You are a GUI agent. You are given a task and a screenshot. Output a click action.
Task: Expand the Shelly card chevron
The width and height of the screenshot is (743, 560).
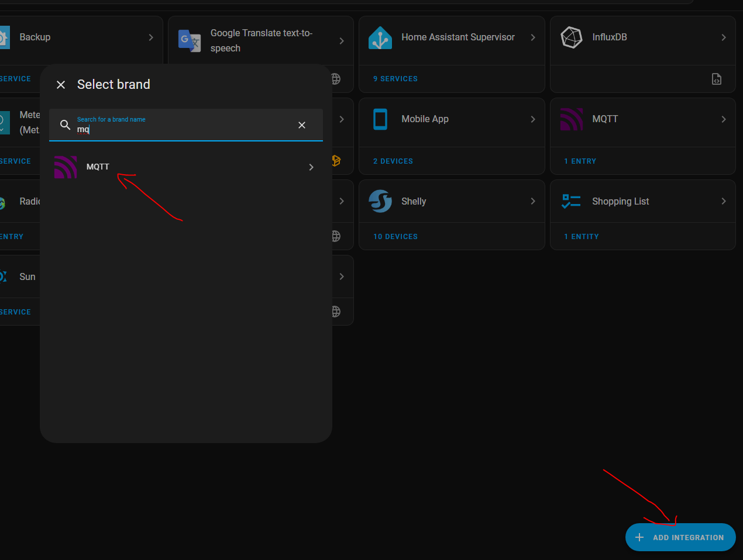point(533,201)
